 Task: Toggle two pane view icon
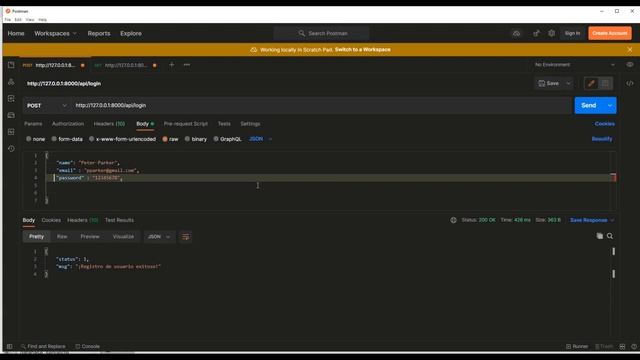[622, 347]
